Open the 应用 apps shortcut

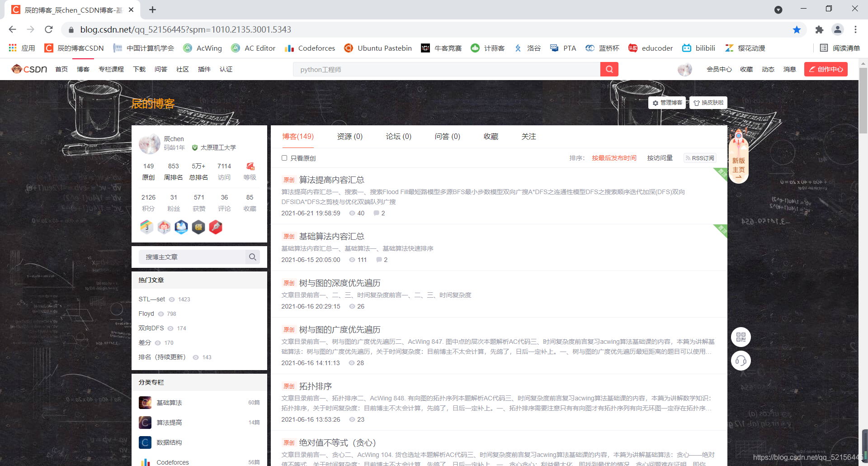pyautogui.click(x=22, y=48)
